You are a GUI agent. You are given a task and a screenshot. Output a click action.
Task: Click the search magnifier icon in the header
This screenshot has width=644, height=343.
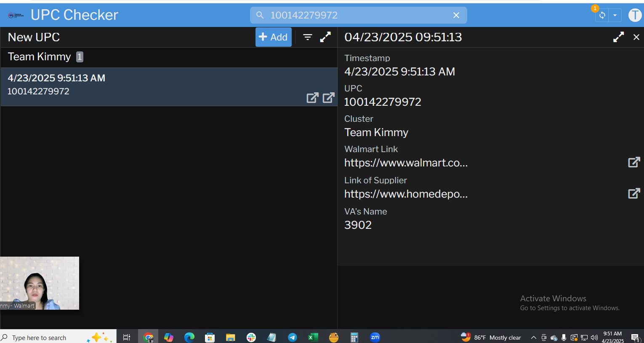pyautogui.click(x=260, y=15)
